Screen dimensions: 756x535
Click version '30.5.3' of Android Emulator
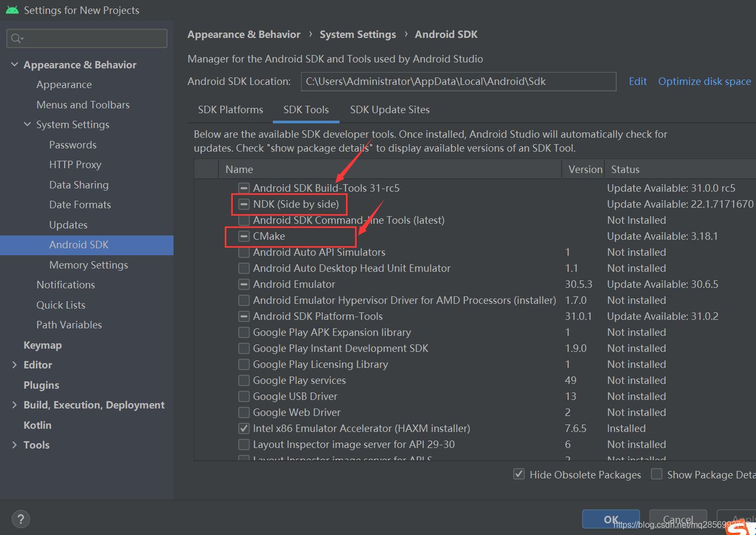pos(579,284)
